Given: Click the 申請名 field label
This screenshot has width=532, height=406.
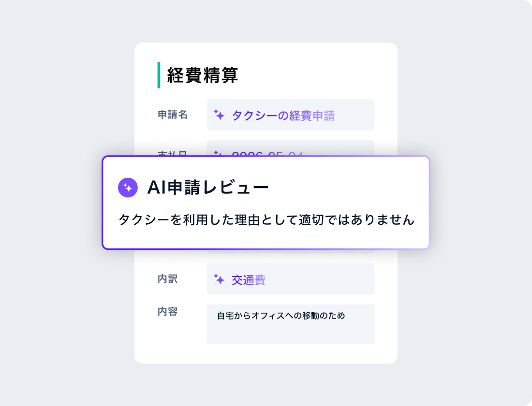Looking at the screenshot, I should [172, 115].
